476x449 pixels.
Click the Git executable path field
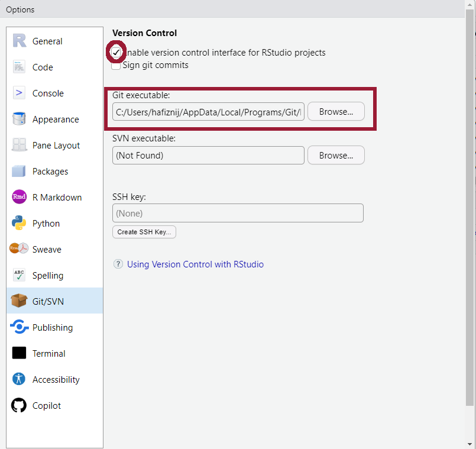208,111
